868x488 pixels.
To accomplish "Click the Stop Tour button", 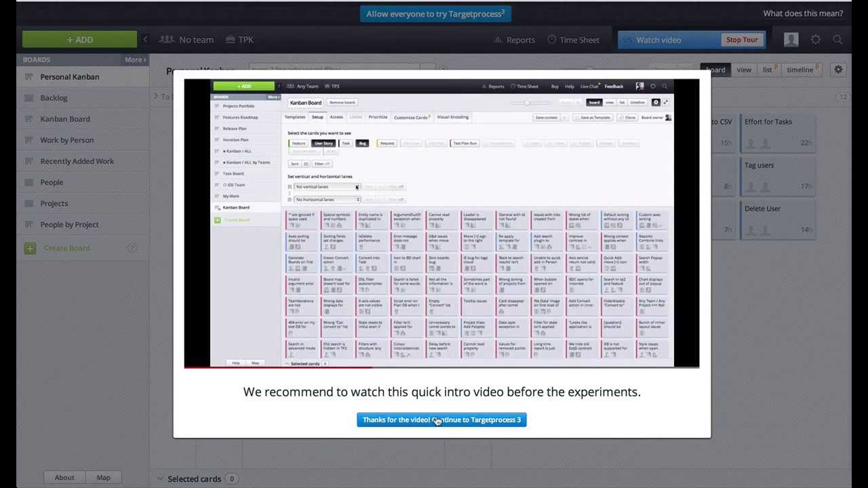I will pyautogui.click(x=742, y=40).
